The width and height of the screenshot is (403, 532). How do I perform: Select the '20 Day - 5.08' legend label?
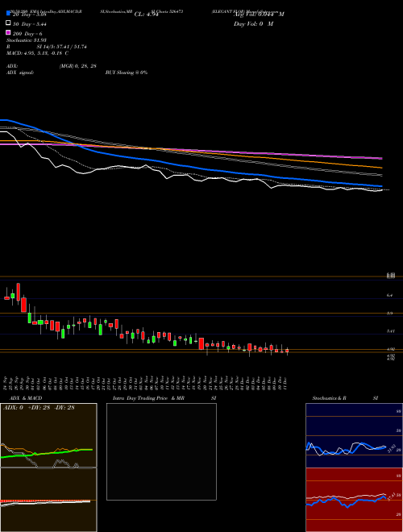coord(29,15)
